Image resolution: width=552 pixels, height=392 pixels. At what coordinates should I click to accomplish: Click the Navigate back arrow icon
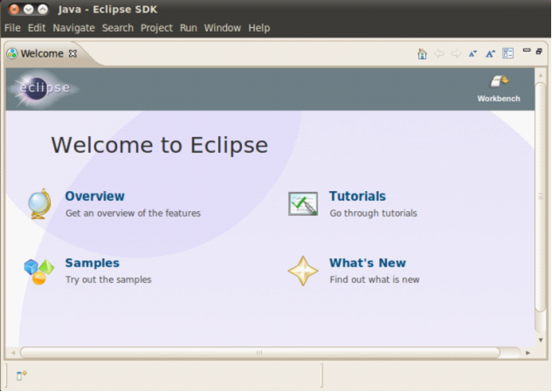439,54
